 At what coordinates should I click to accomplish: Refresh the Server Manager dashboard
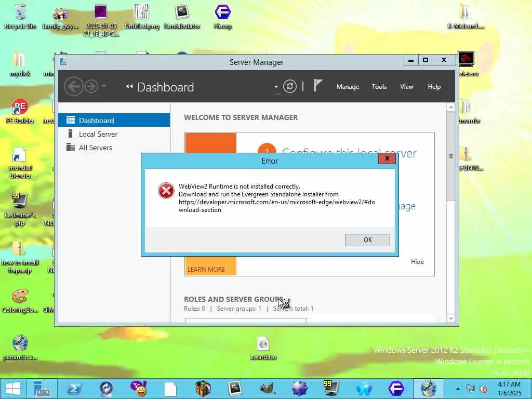tap(290, 86)
